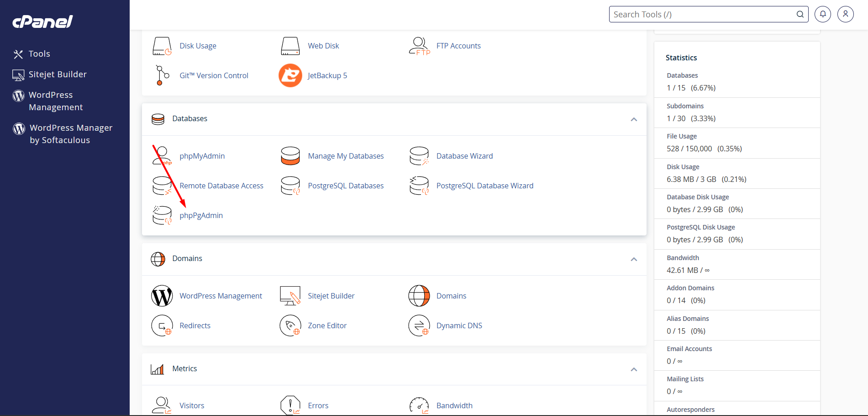Click the Databases statistic label

tap(682, 75)
